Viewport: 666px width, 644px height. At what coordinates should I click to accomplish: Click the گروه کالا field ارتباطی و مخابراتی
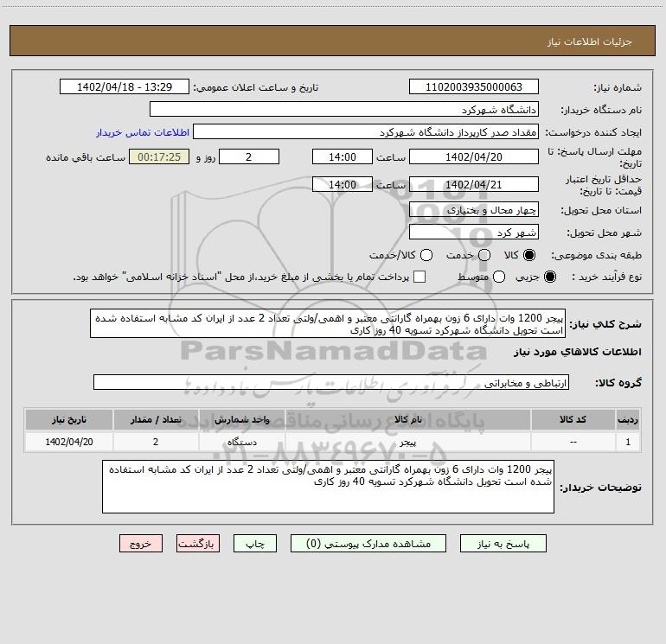331,382
